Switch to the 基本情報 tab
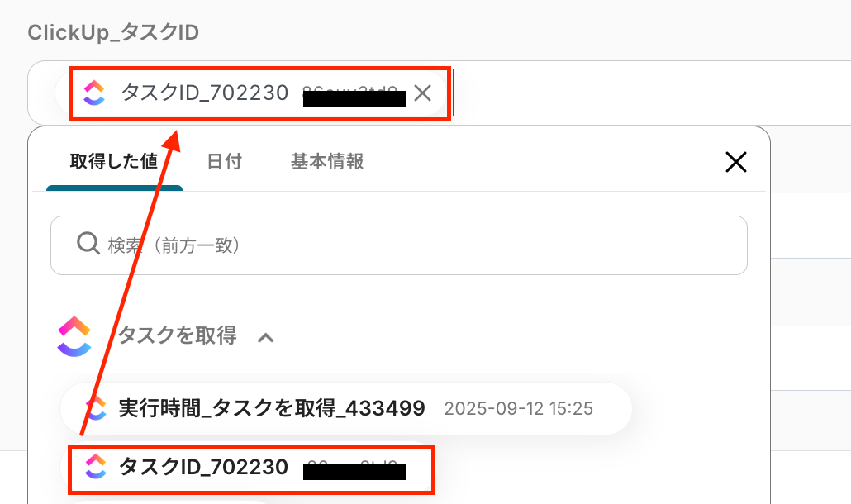Viewport: 851px width, 504px height. tap(327, 162)
